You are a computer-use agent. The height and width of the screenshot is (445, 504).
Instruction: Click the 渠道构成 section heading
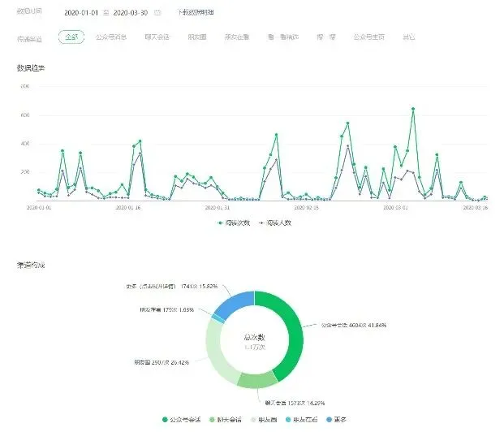click(x=31, y=266)
